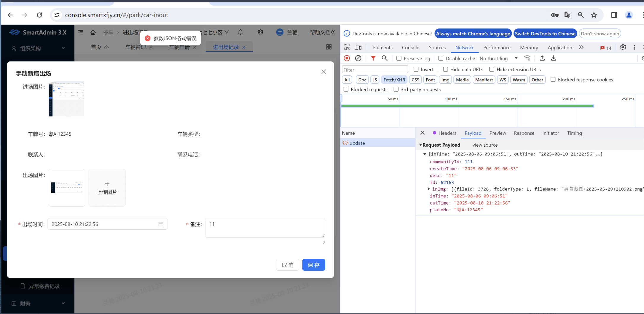Viewport: 644px width, 314px height.
Task: Click the export HAR download icon
Action: tap(553, 58)
